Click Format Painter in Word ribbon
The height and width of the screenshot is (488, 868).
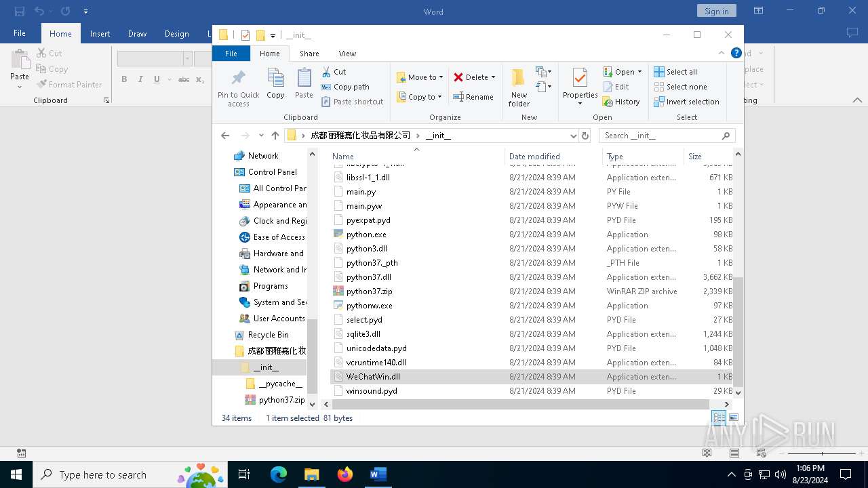coord(68,85)
